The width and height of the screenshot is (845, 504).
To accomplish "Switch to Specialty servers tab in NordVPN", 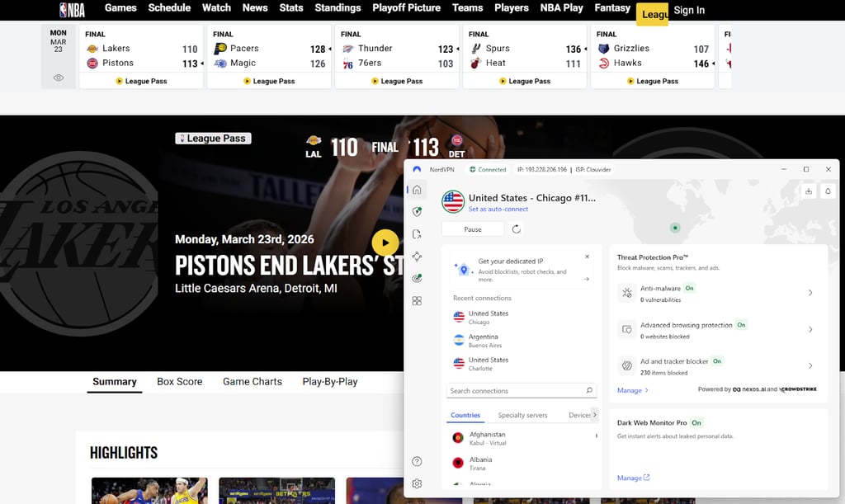I will pyautogui.click(x=522, y=415).
